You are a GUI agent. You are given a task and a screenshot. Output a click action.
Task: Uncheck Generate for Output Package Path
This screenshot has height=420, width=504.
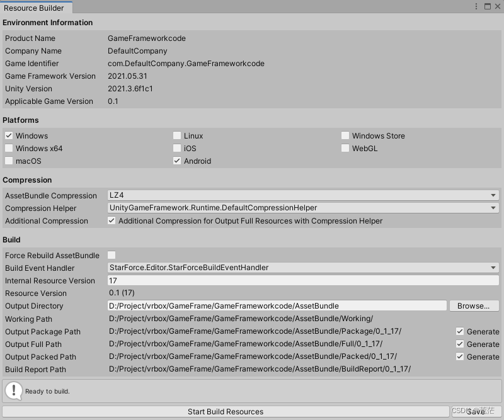(460, 331)
